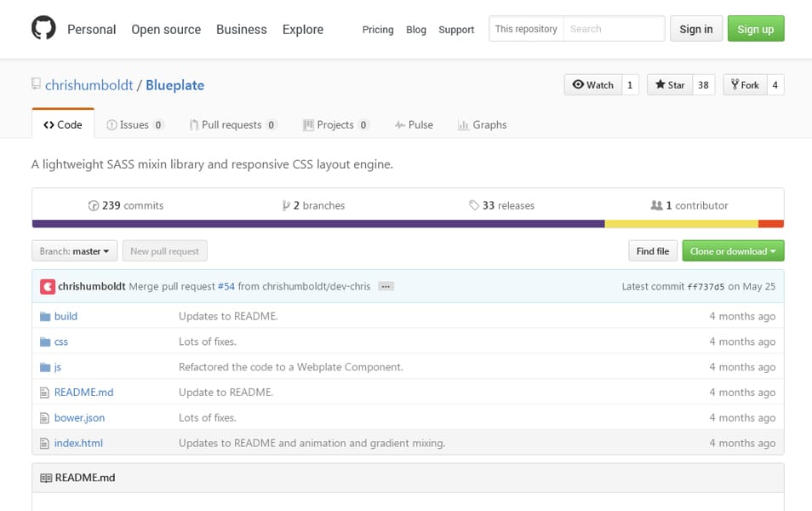Click the Watch button
This screenshot has height=511, width=812.
[x=593, y=85]
